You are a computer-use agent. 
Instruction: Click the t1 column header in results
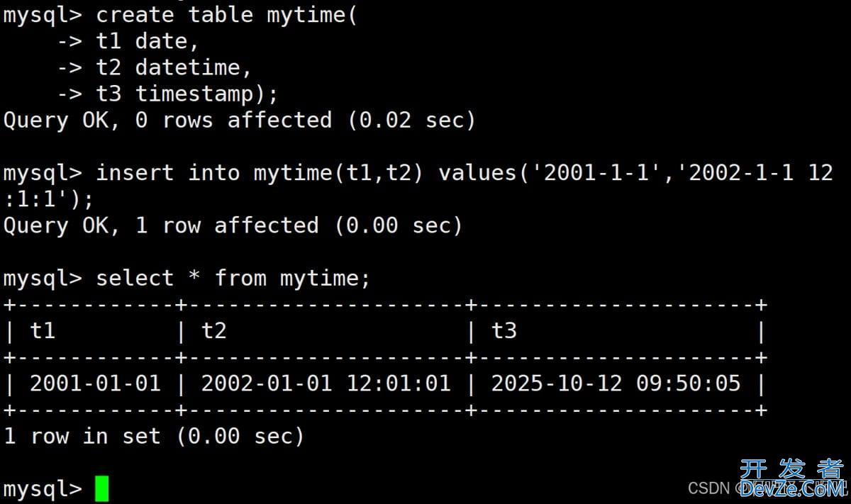click(43, 331)
